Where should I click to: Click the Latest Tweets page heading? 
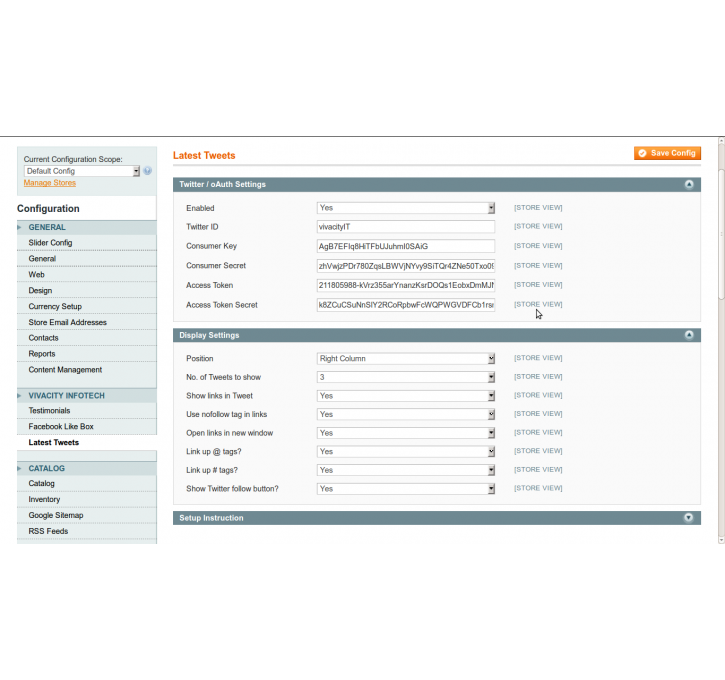point(204,156)
